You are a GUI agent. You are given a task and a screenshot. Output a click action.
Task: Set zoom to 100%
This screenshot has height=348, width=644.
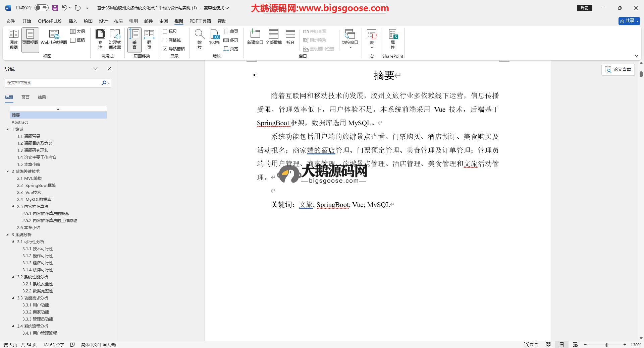214,38
